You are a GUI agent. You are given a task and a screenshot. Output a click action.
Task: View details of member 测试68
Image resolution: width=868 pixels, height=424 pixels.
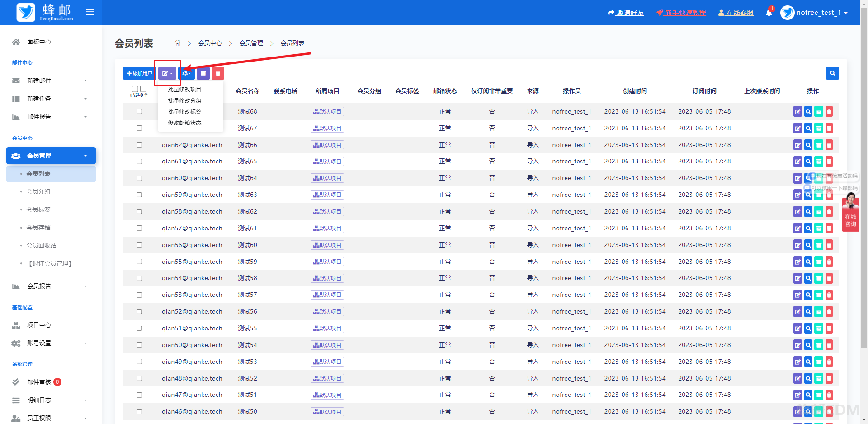[808, 111]
